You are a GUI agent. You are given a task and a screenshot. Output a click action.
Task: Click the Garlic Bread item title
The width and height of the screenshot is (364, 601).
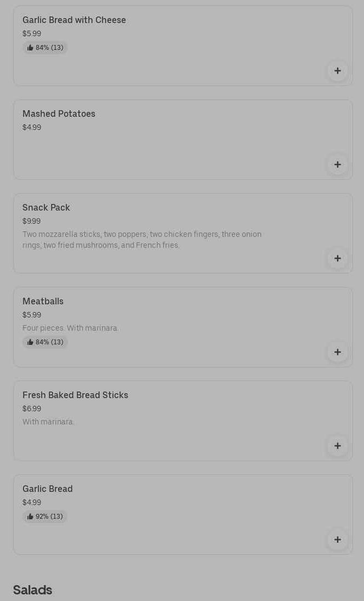[x=48, y=489]
